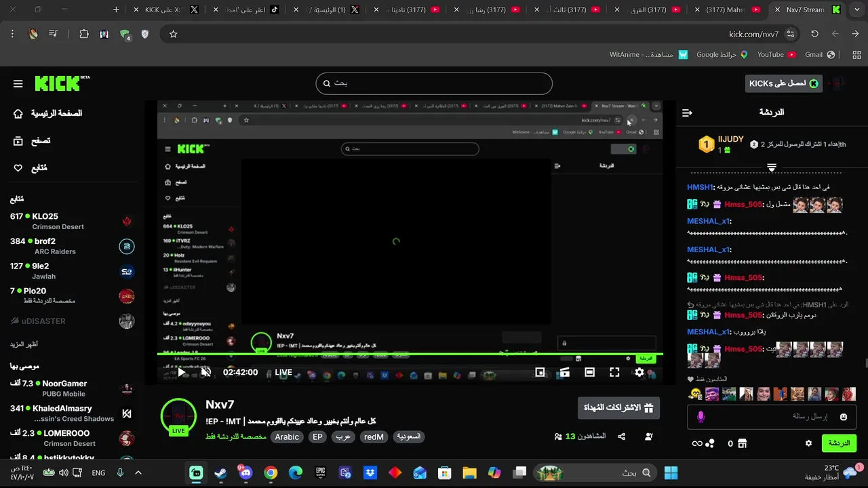Open the Kick hamburger menu
The image size is (868, 488).
click(x=18, y=83)
